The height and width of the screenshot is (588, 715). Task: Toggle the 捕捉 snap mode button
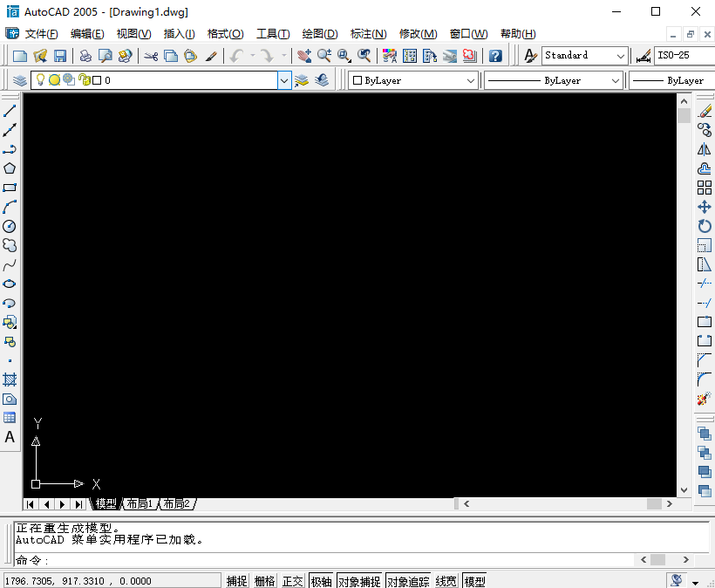pyautogui.click(x=237, y=581)
